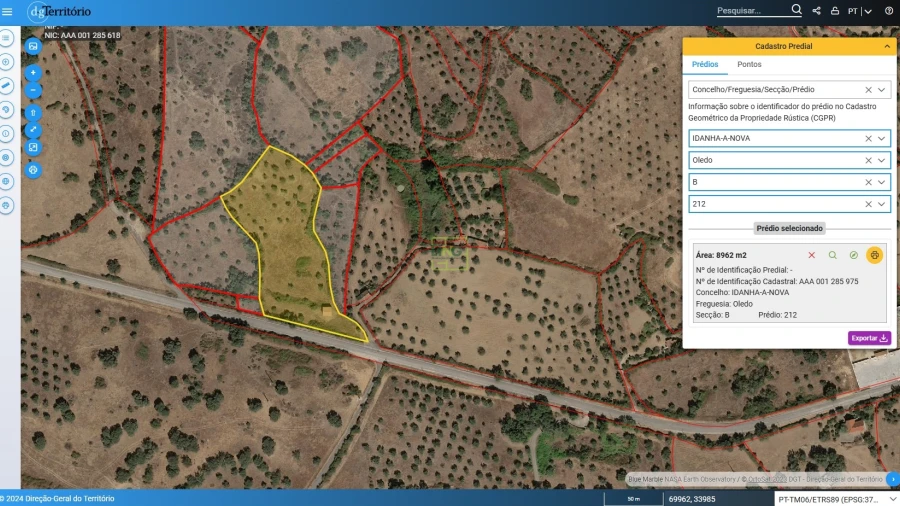Click the zoom in plus button
This screenshot has width=900, height=506.
tap(33, 73)
